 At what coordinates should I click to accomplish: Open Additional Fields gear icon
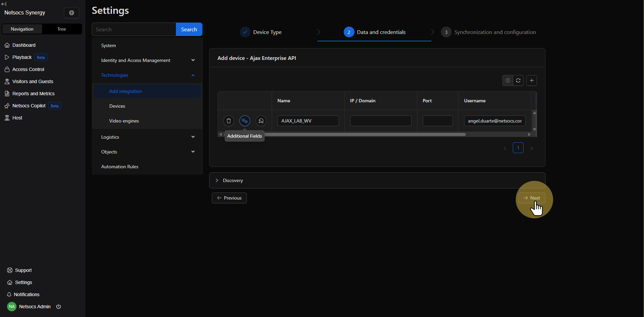click(x=245, y=121)
